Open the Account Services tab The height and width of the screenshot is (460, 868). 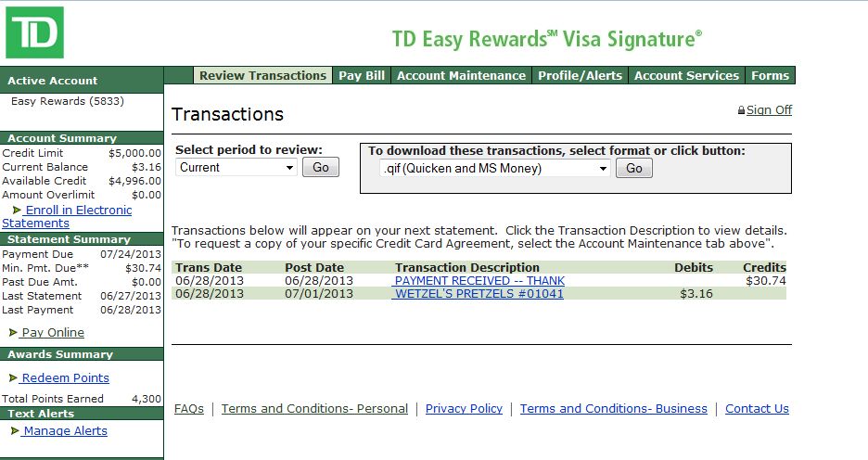click(x=686, y=76)
